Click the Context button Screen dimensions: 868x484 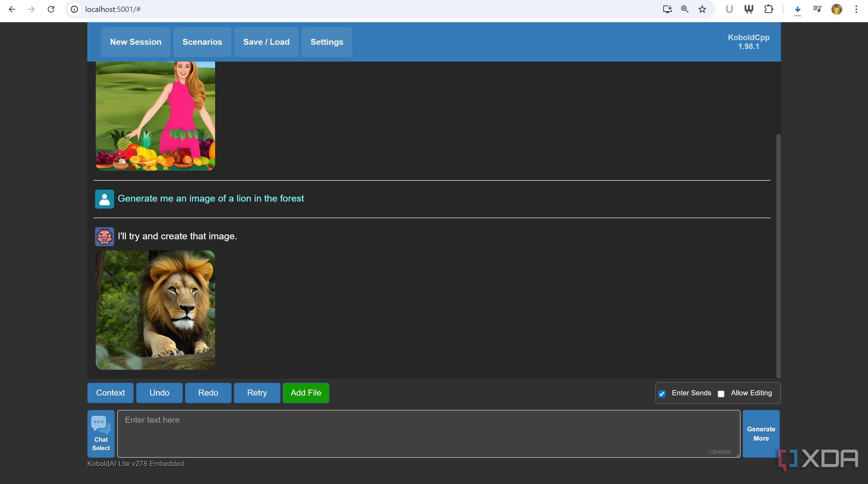pyautogui.click(x=110, y=393)
